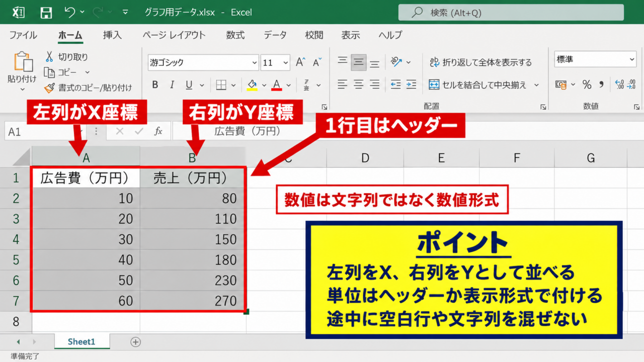Click the Paste clipboard icon
The height and width of the screenshot is (362, 644).
23,62
